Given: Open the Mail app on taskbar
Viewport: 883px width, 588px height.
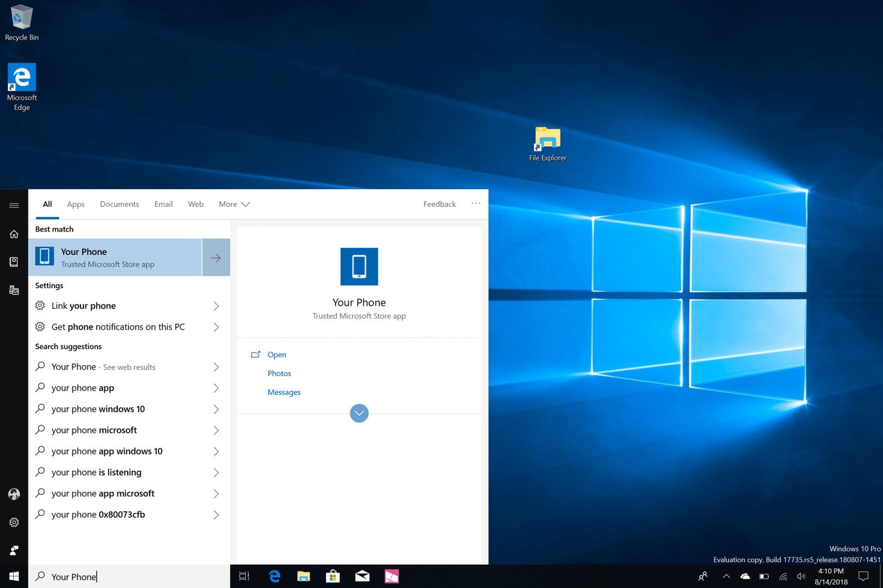Looking at the screenshot, I should coord(362,576).
